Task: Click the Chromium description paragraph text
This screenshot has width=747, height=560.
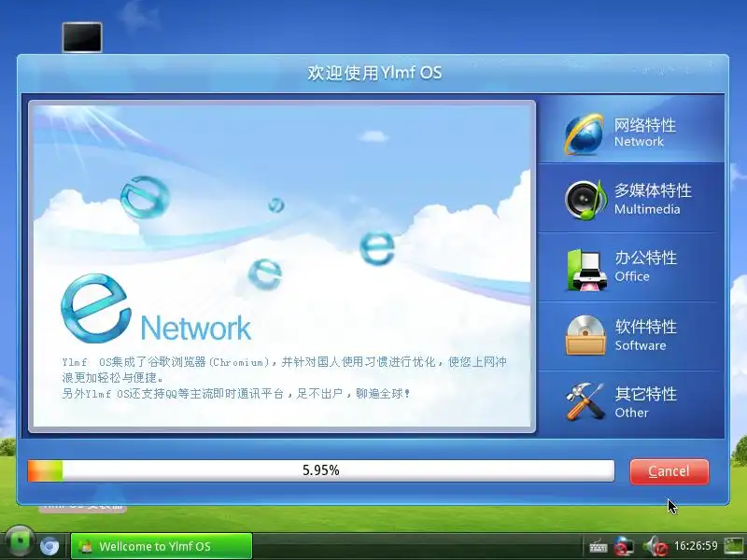Action: (284, 378)
